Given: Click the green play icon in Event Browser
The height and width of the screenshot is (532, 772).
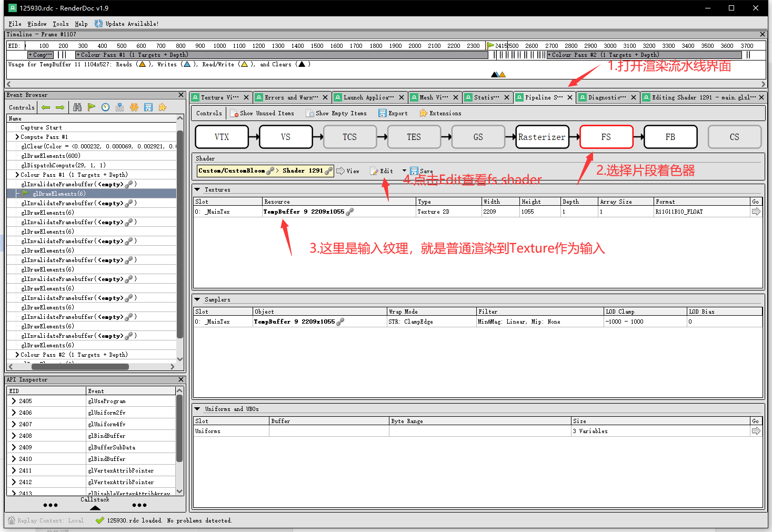Looking at the screenshot, I should pyautogui.click(x=92, y=107).
